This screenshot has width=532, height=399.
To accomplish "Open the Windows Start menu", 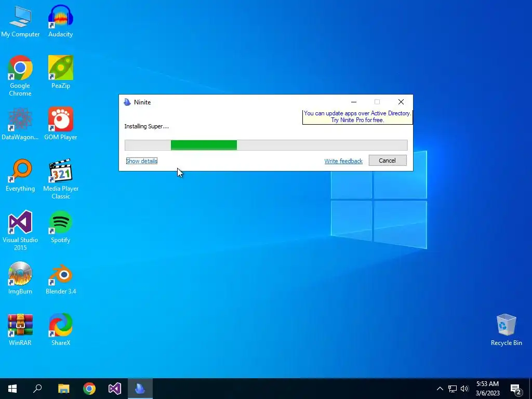I will 12,389.
